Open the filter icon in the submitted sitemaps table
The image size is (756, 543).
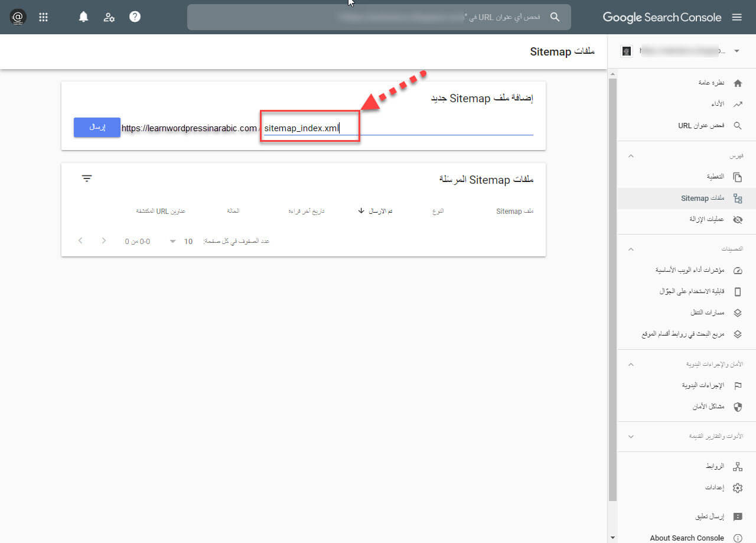[x=87, y=178]
